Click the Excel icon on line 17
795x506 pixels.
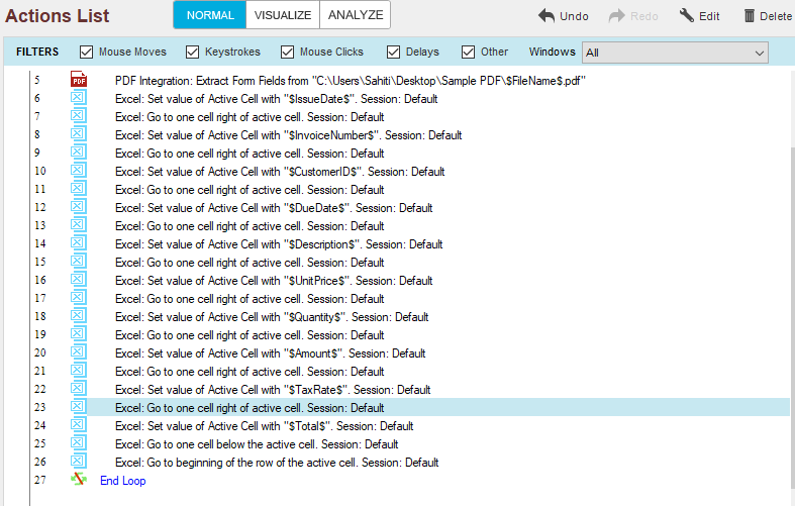point(78,298)
